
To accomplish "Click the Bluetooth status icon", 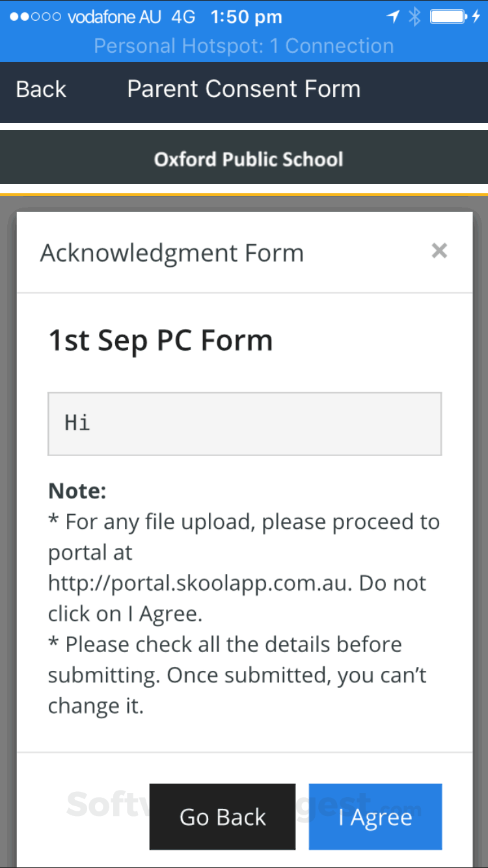I will 414,17.
